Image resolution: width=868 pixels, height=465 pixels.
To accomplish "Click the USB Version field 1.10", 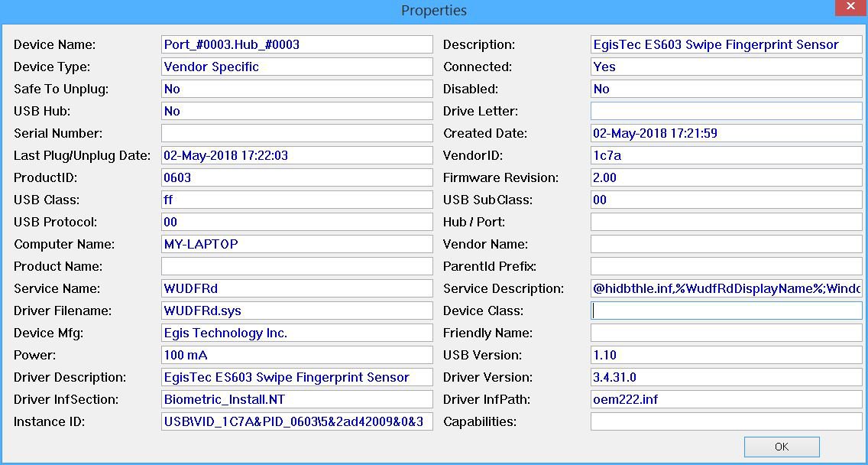I will [727, 355].
